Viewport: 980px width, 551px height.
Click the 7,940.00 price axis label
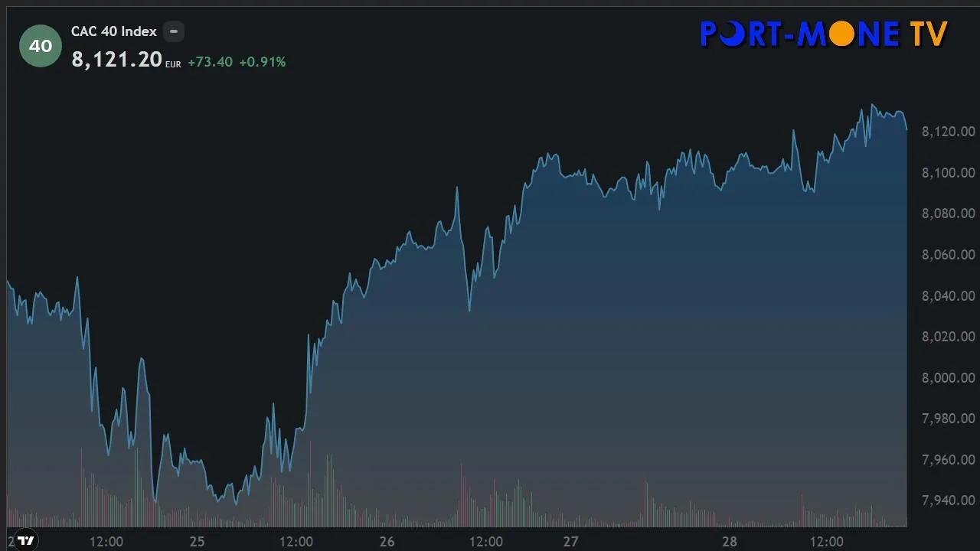pos(948,500)
